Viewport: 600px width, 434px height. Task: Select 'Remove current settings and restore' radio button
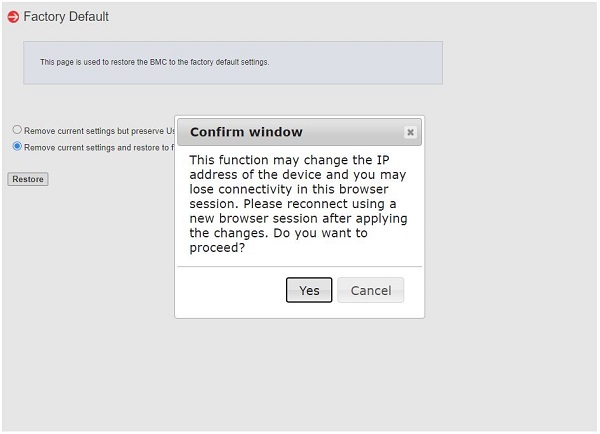point(17,146)
